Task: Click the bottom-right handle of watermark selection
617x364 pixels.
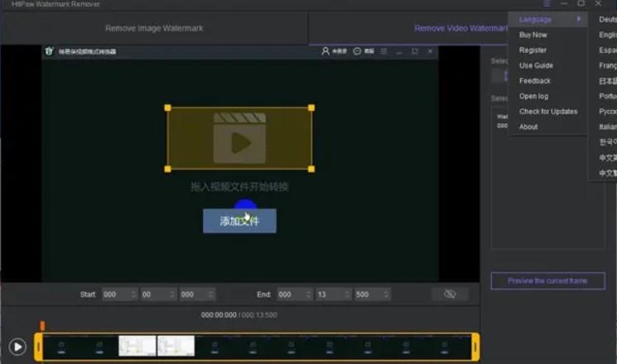Action: [311, 169]
